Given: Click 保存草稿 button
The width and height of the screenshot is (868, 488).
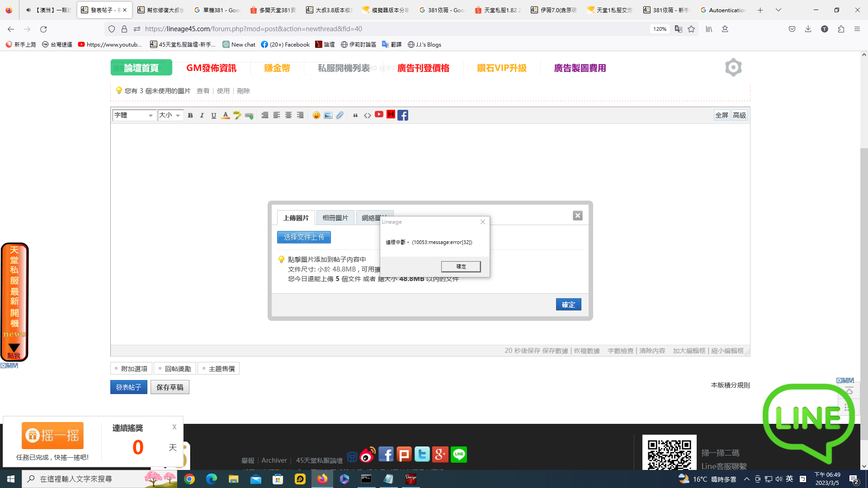Looking at the screenshot, I should click(170, 387).
